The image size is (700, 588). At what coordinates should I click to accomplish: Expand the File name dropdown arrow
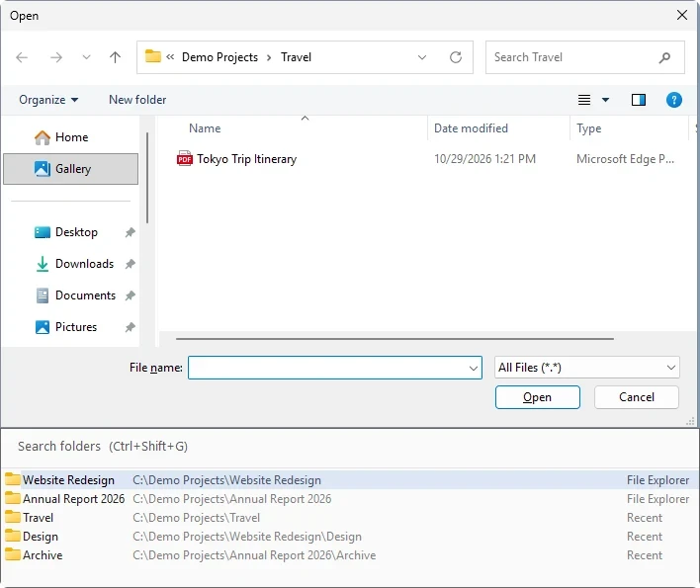coord(474,368)
